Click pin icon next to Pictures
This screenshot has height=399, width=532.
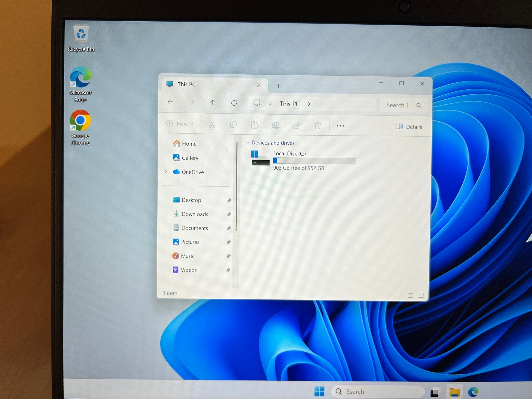(x=228, y=242)
